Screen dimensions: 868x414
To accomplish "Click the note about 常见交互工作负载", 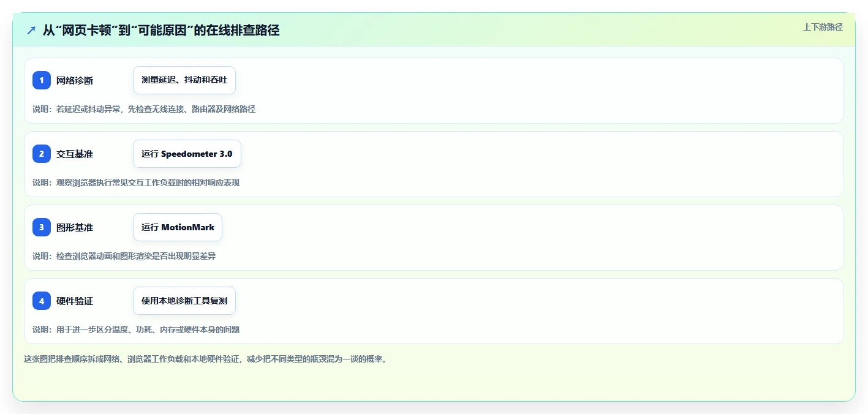I will click(x=136, y=183).
